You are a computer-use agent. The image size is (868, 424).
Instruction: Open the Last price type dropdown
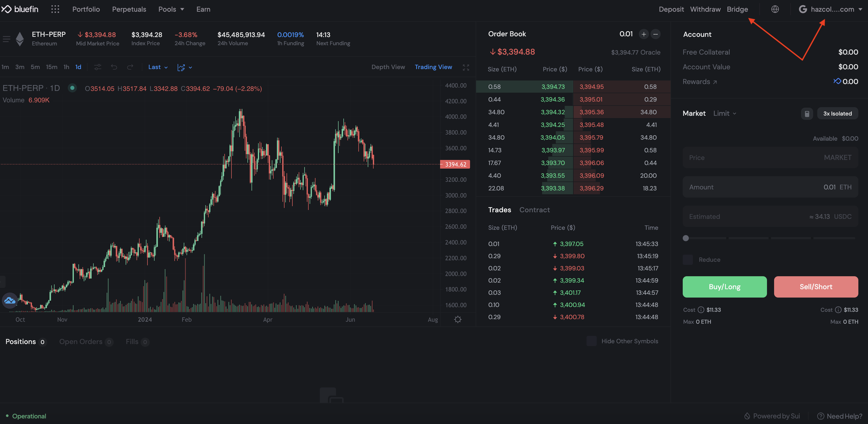click(158, 67)
